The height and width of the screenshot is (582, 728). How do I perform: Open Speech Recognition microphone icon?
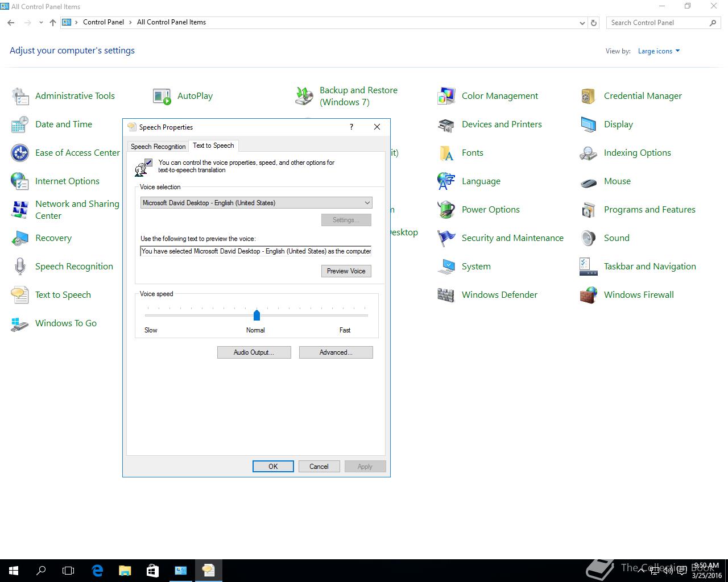(x=20, y=267)
